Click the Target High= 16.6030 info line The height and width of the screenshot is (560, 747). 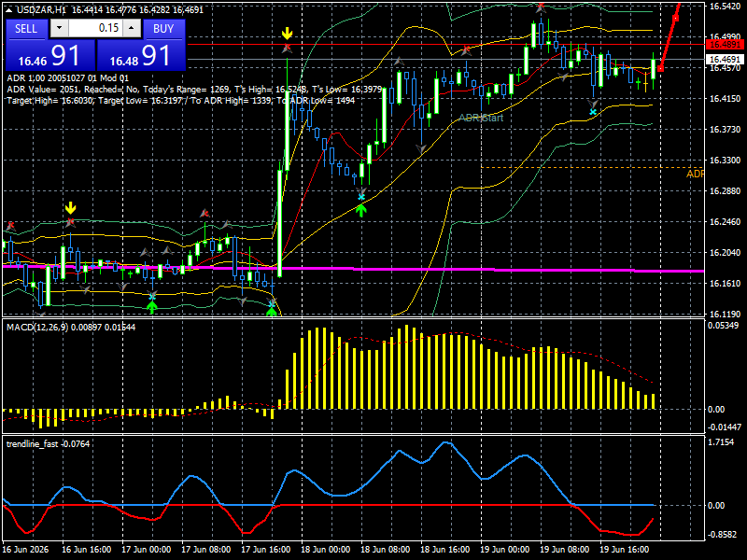181,101
